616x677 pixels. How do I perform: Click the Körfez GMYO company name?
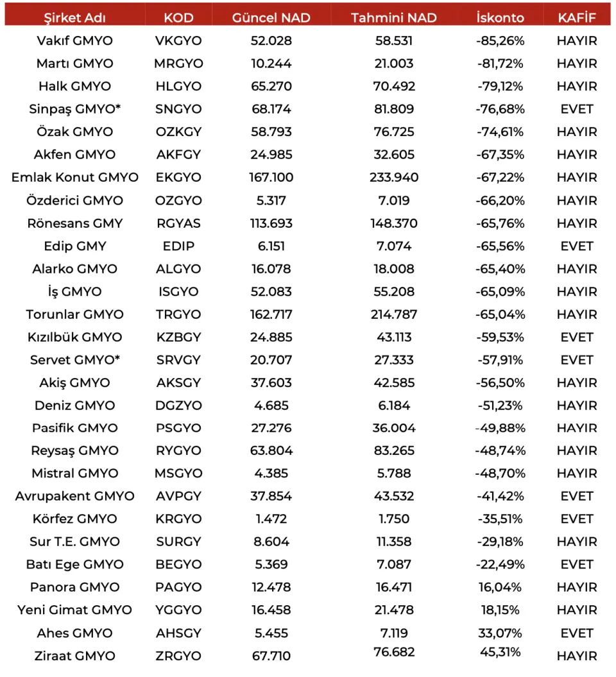(x=74, y=519)
